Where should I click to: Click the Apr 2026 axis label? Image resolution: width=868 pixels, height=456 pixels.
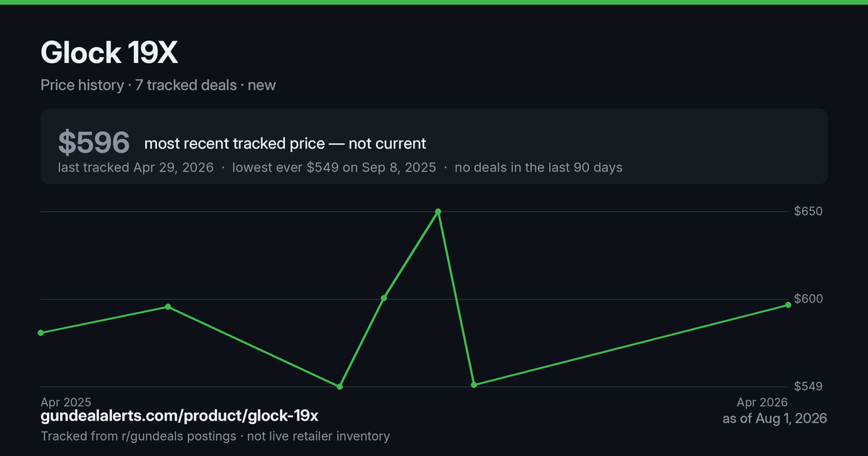pyautogui.click(x=762, y=402)
